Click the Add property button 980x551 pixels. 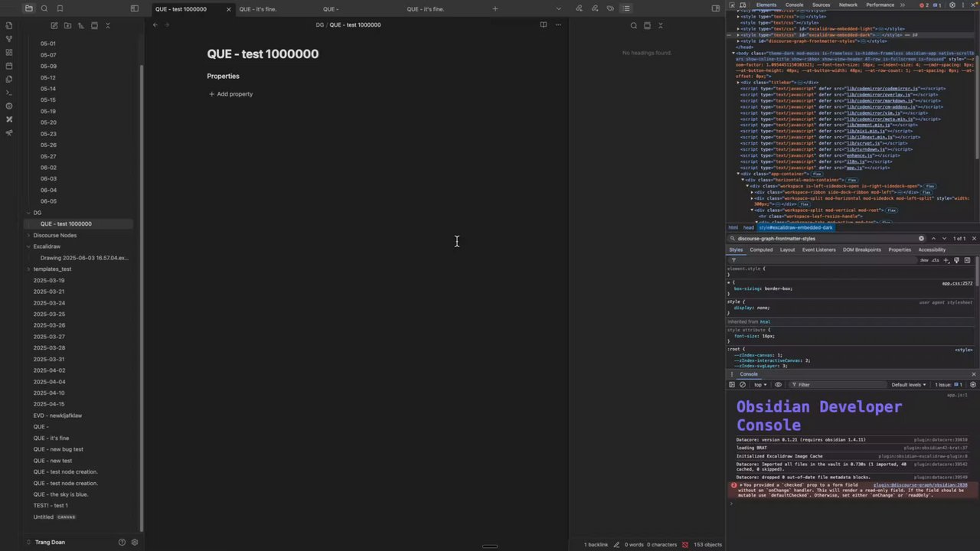pyautogui.click(x=230, y=94)
